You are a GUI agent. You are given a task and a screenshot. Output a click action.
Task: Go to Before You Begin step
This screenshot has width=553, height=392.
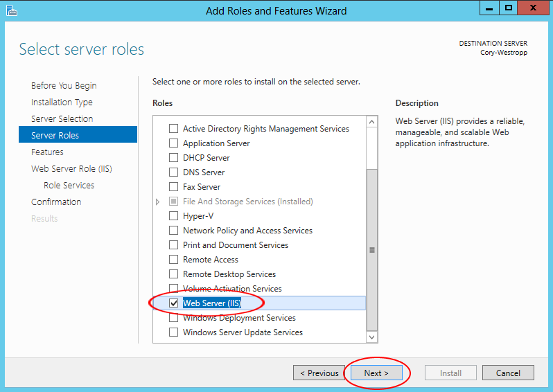64,86
